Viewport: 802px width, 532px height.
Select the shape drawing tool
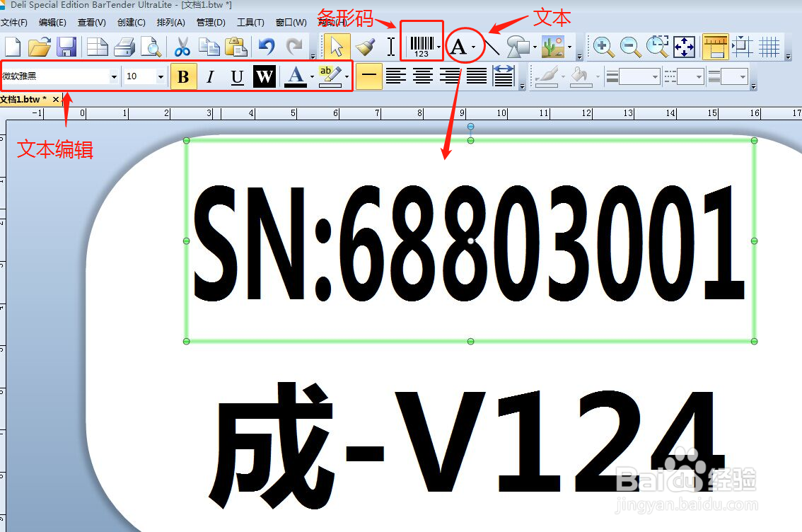(518, 47)
